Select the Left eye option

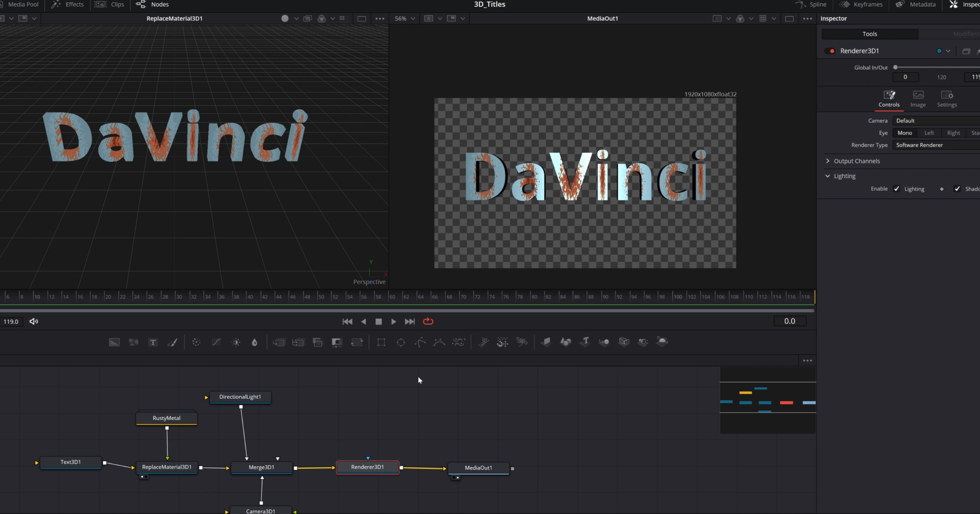click(929, 133)
